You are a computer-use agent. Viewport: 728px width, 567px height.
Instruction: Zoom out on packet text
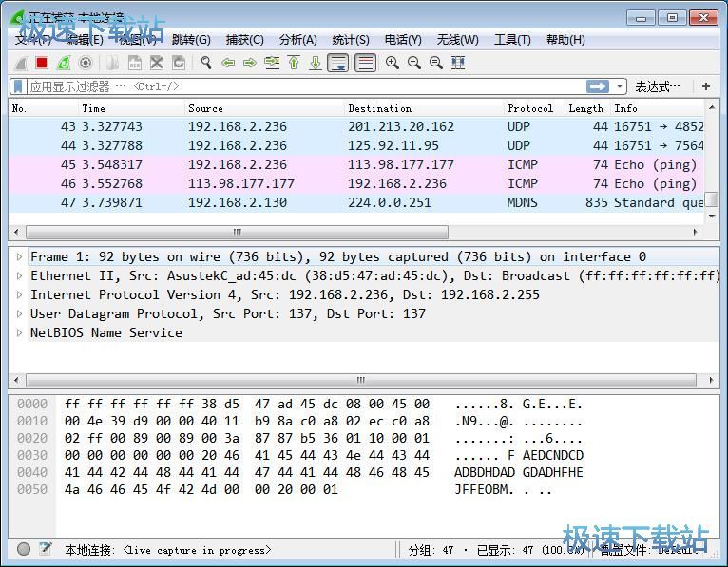414,63
